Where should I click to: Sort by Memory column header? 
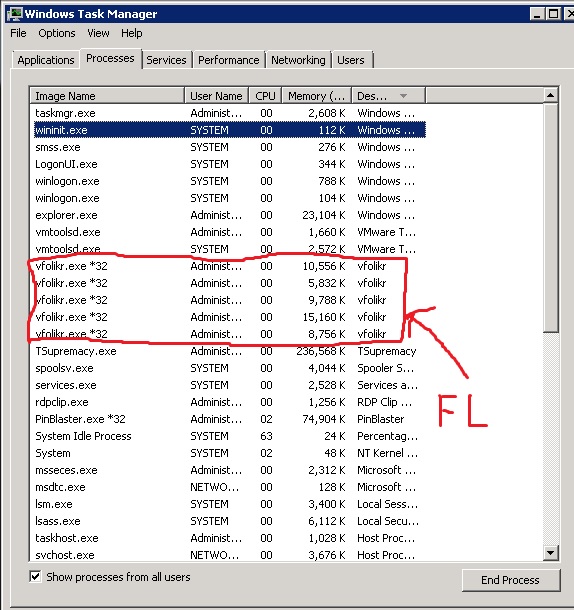tap(316, 96)
